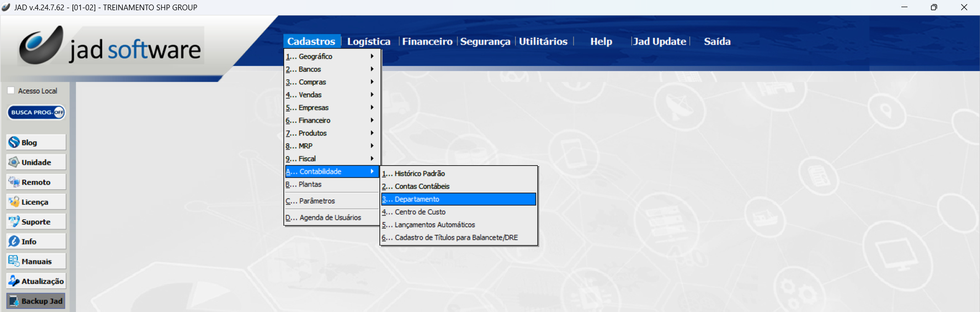
Task: Enable the Acesso Local checkbox
Action: 11,91
